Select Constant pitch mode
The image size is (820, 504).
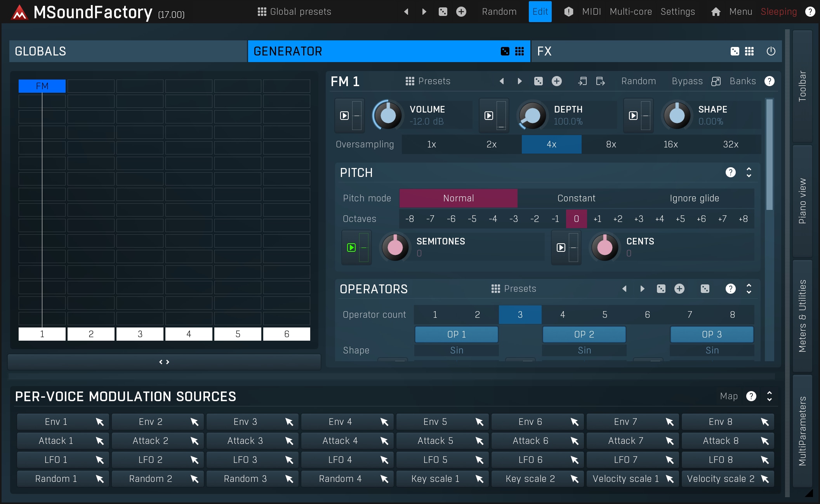coord(576,198)
